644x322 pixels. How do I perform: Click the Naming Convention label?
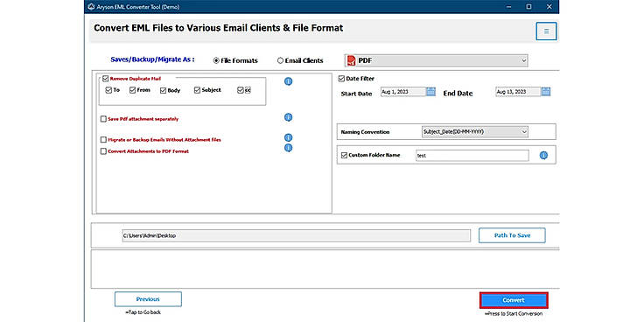point(365,132)
